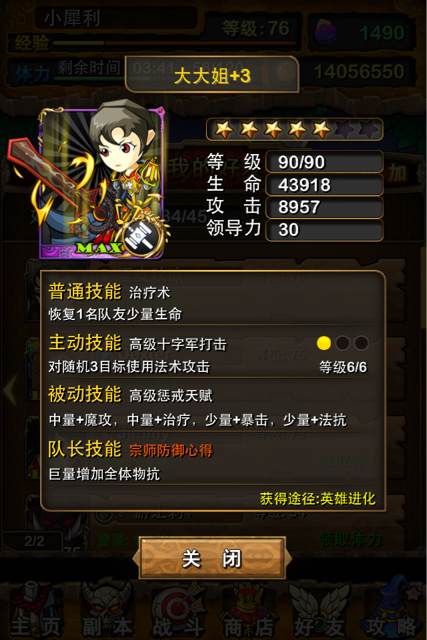Tap the 宗师防御心得 leader skill name

click(171, 451)
